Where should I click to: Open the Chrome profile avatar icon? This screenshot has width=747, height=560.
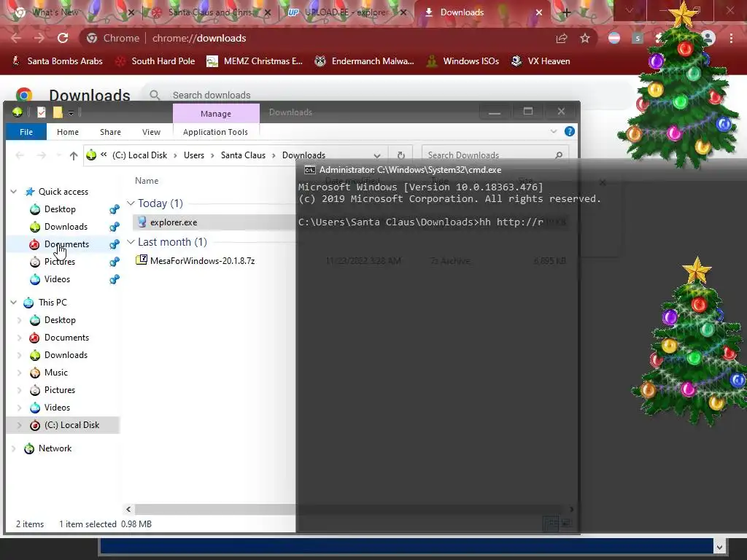coord(708,38)
